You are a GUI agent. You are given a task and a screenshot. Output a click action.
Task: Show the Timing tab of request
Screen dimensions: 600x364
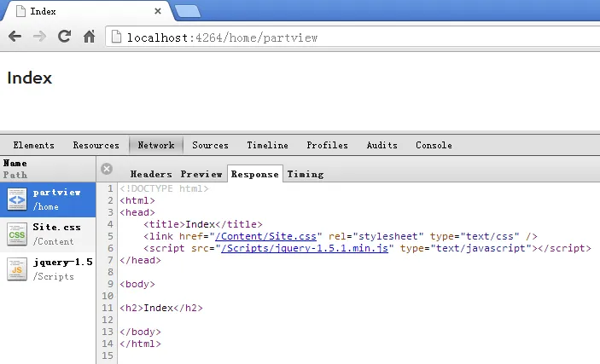tap(306, 175)
